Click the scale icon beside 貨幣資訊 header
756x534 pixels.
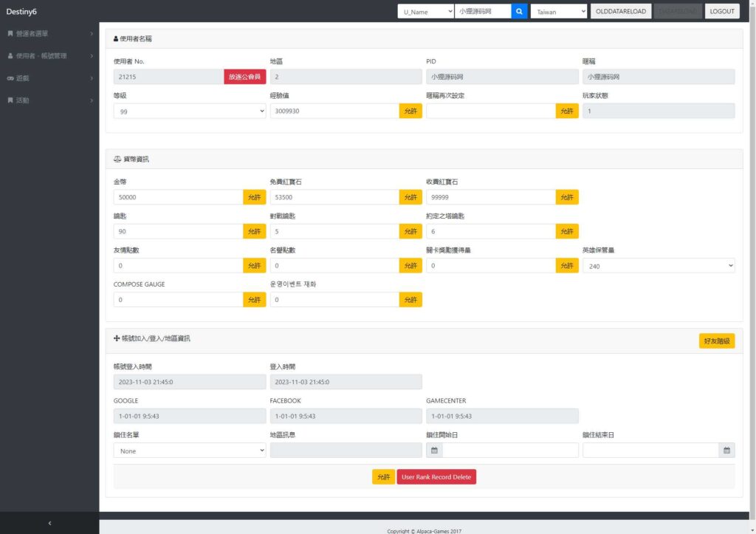(x=117, y=159)
